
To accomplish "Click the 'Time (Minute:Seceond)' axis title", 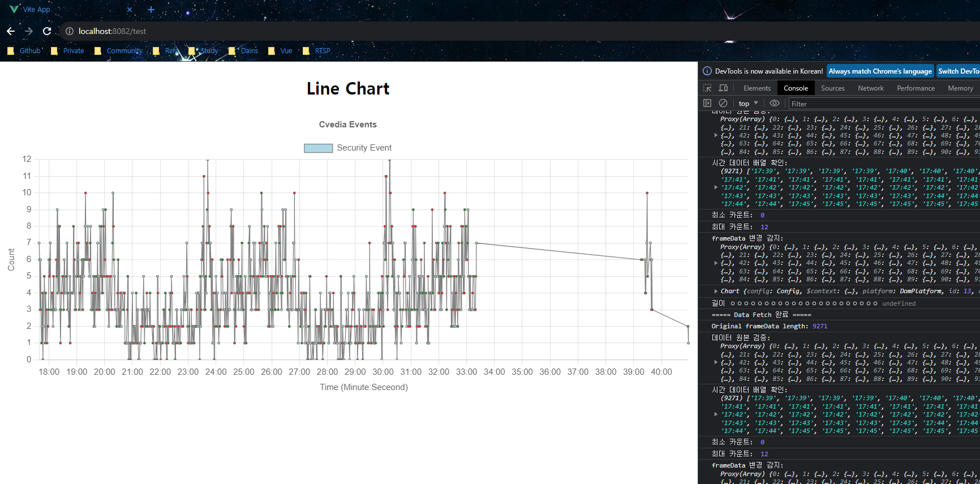I will click(364, 387).
